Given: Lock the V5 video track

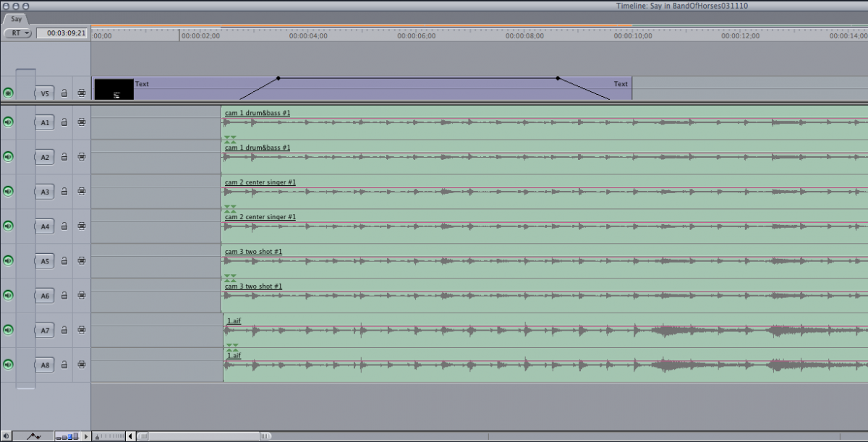Looking at the screenshot, I should point(64,93).
